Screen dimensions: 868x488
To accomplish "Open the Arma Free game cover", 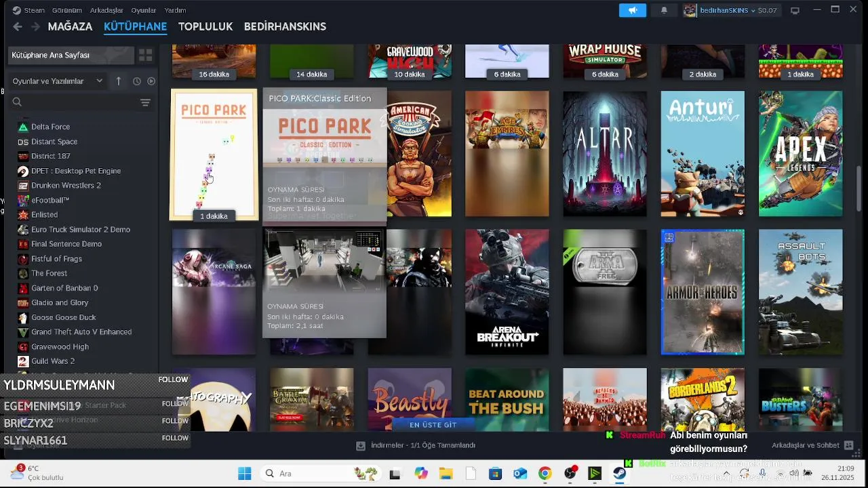I will click(x=605, y=292).
